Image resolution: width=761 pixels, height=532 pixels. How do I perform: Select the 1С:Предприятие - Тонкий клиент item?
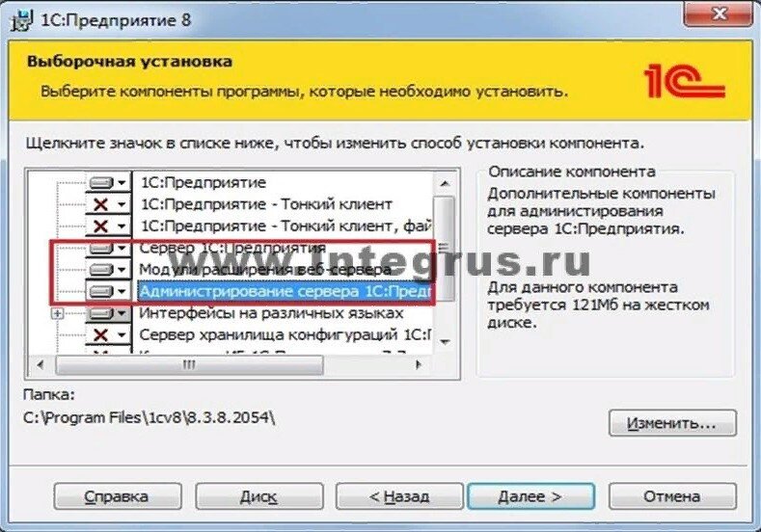pyautogui.click(x=266, y=204)
